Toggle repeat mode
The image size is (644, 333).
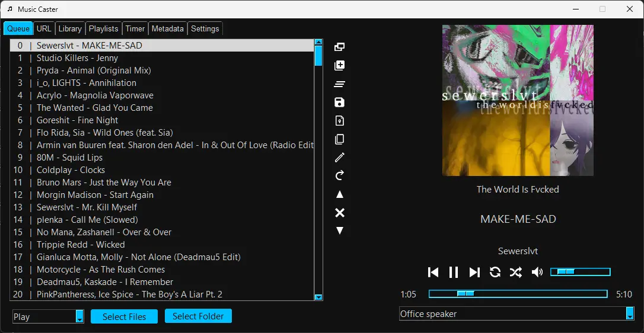tap(495, 272)
